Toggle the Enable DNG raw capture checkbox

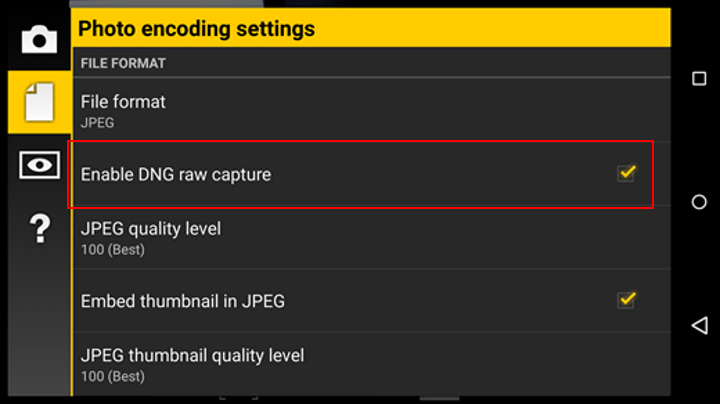(x=627, y=173)
